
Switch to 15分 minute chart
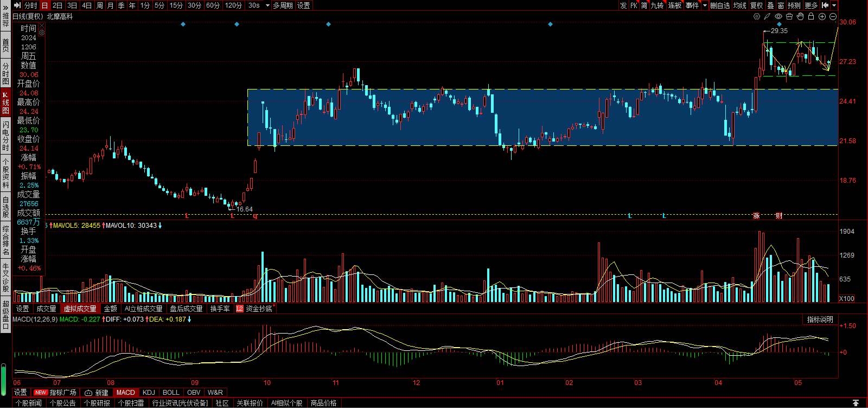[176, 5]
